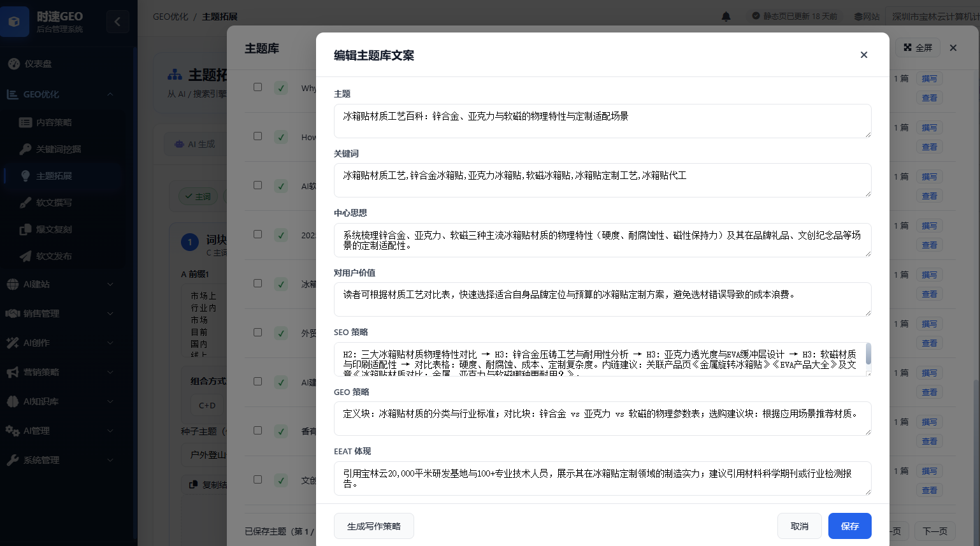Click the 爆文复刻 copy icon

25,229
